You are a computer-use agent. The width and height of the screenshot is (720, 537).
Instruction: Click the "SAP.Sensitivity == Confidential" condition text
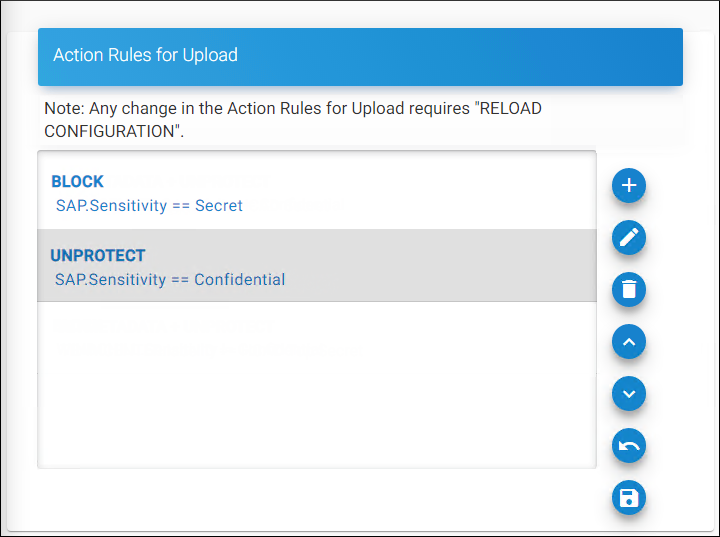pyautogui.click(x=170, y=280)
